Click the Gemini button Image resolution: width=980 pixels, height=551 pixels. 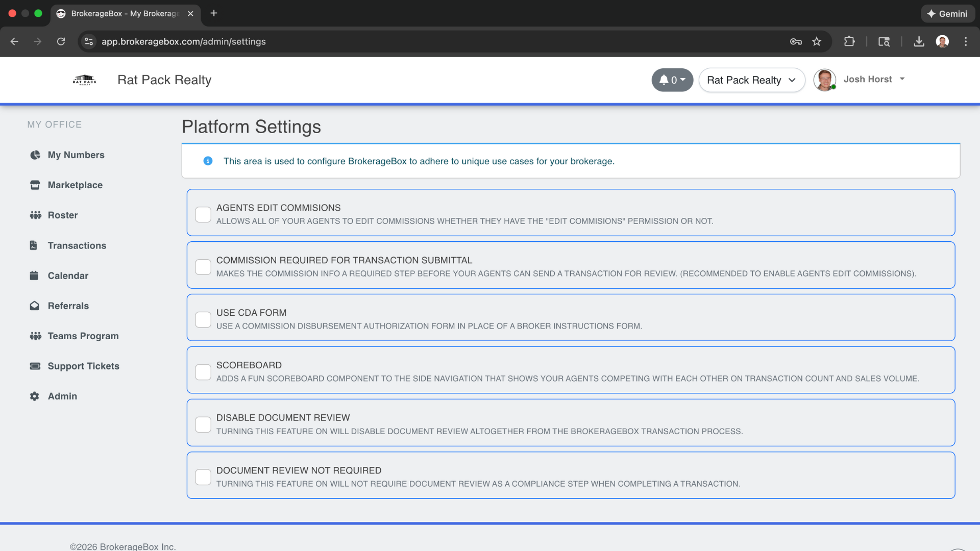coord(947,14)
